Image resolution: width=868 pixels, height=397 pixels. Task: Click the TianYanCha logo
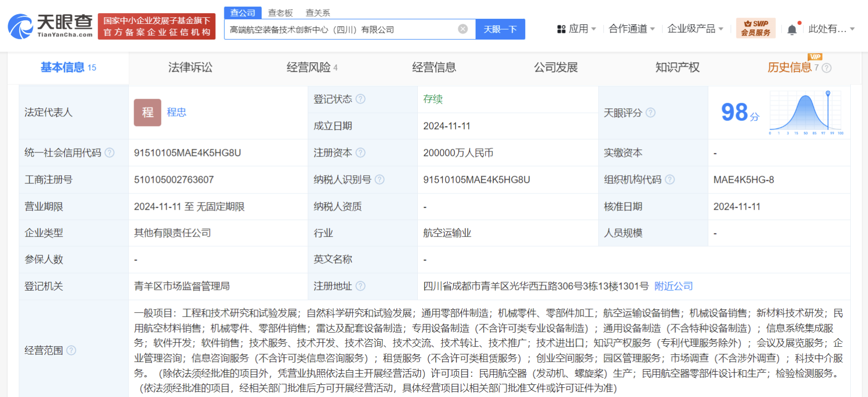click(x=51, y=26)
